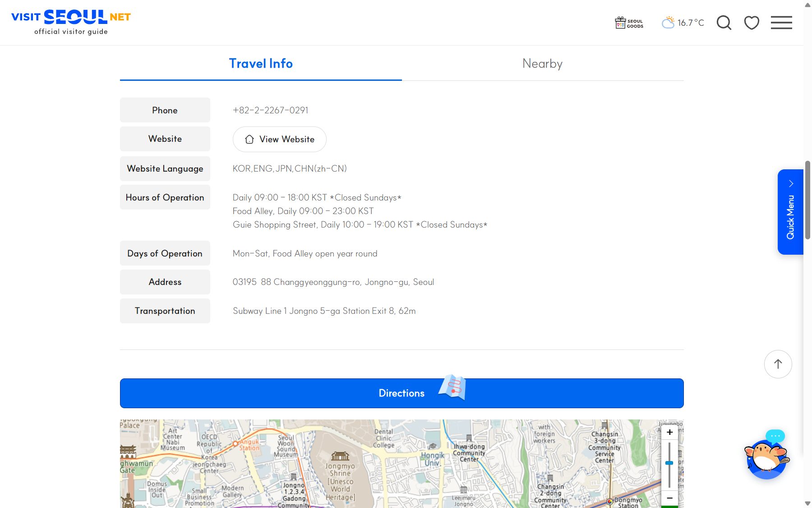Zoom in on the map with plus
Viewport: 812px width, 508px height.
click(x=669, y=432)
